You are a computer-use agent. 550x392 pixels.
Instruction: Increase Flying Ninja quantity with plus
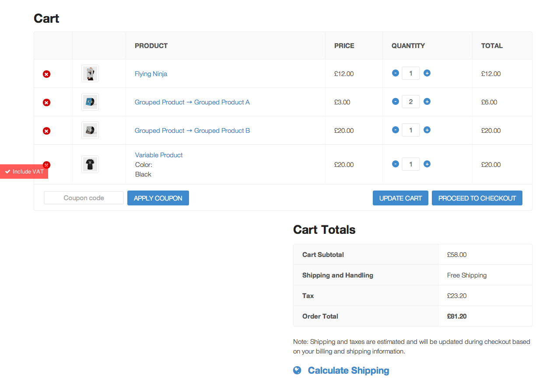point(427,73)
